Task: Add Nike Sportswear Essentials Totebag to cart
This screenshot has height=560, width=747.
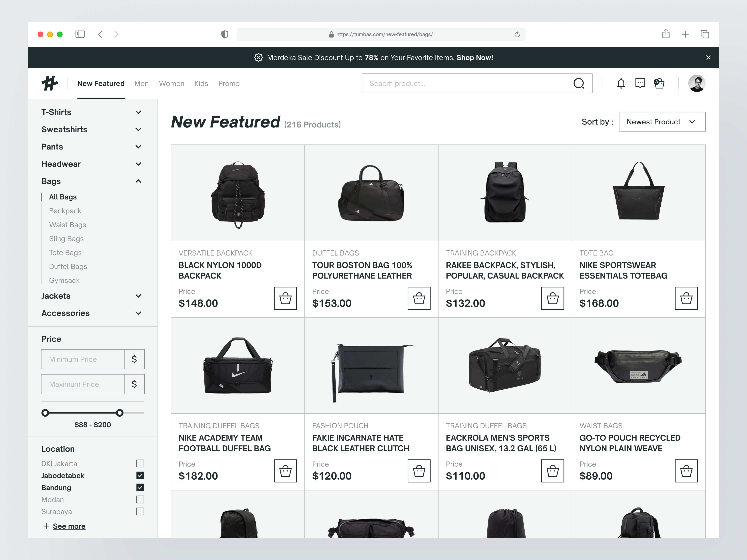Action: point(686,298)
